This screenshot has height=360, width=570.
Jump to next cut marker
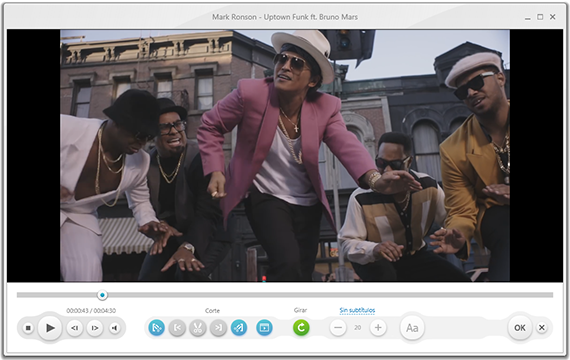[218, 328]
